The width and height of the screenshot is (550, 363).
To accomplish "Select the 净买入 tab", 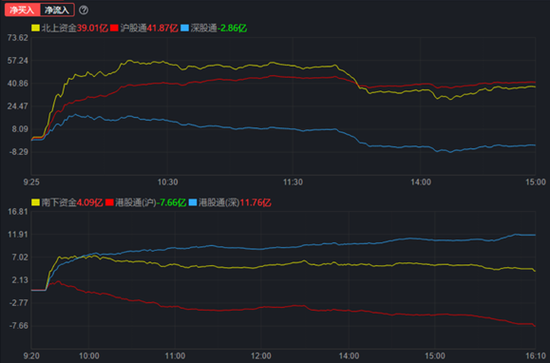I will click(x=22, y=10).
